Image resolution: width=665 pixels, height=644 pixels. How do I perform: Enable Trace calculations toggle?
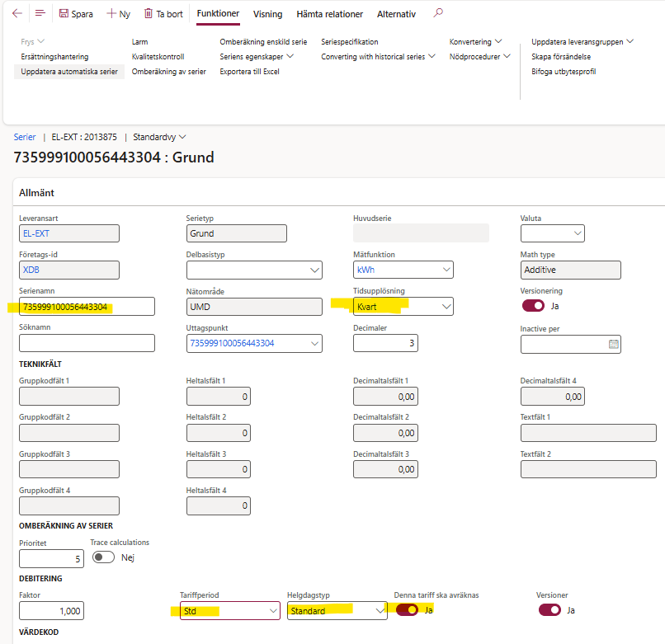(x=103, y=557)
